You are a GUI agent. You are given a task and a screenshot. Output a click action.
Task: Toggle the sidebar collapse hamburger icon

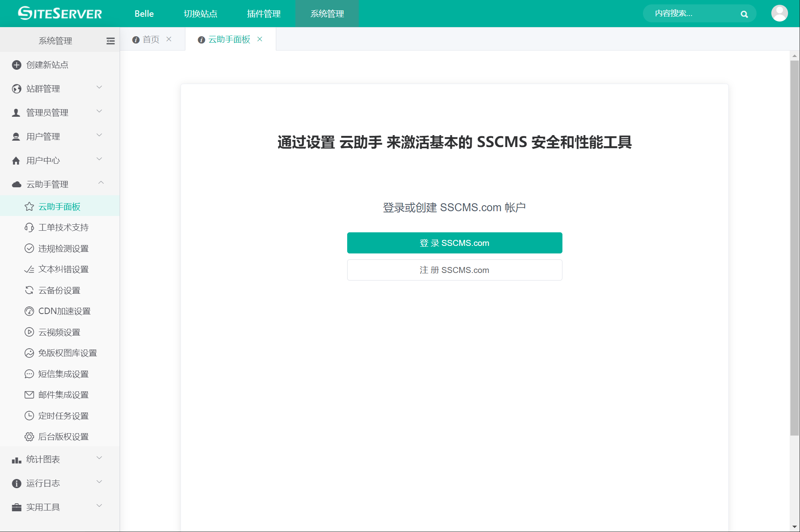[x=110, y=41]
